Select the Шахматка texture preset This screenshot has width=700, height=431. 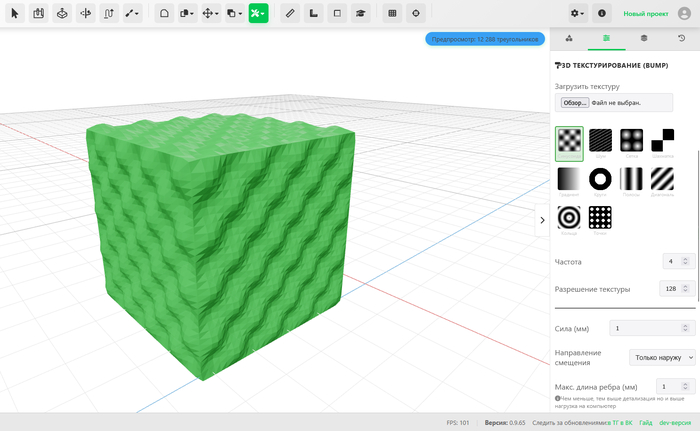point(662,143)
